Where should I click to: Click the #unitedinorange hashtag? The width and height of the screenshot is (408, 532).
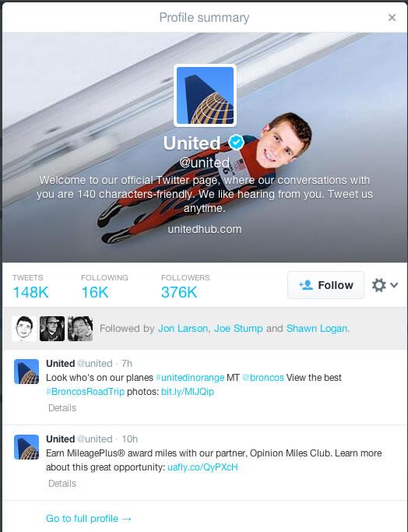click(190, 378)
